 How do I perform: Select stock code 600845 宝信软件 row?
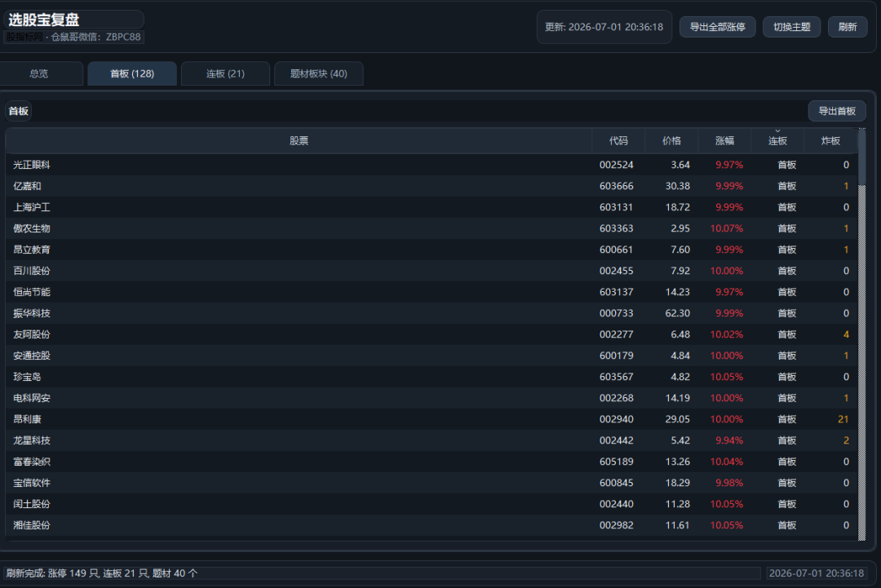[x=432, y=483]
